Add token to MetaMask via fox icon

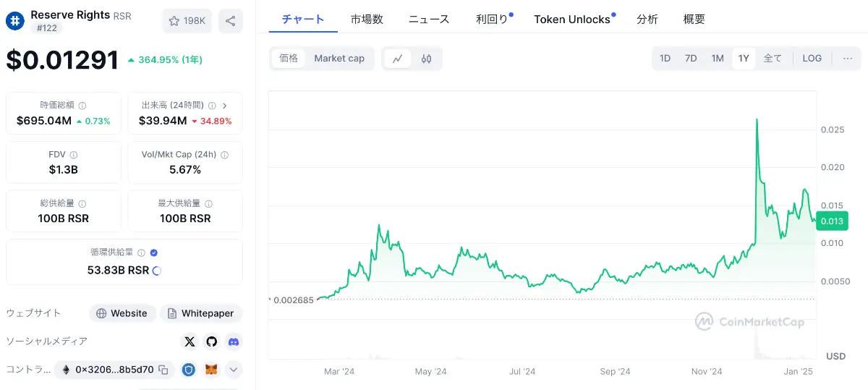pyautogui.click(x=211, y=370)
